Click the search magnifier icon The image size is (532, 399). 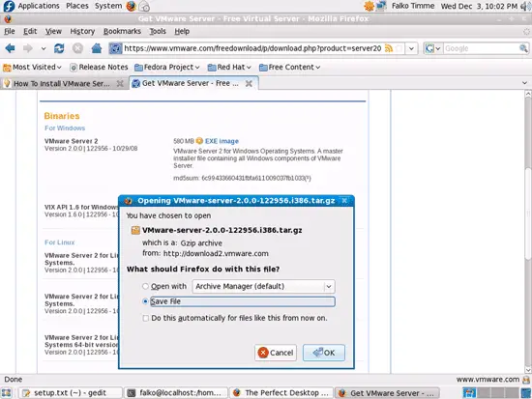coord(523,48)
